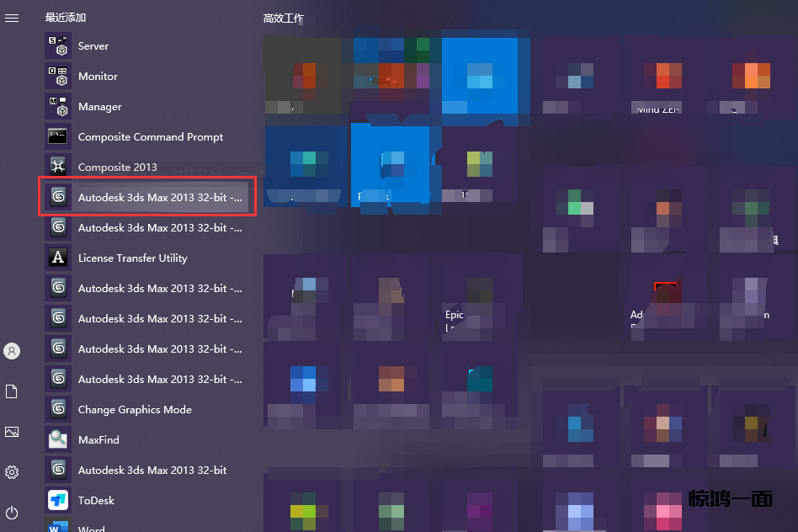This screenshot has height=532, width=798.
Task: Launch the Monitor application
Action: (98, 77)
